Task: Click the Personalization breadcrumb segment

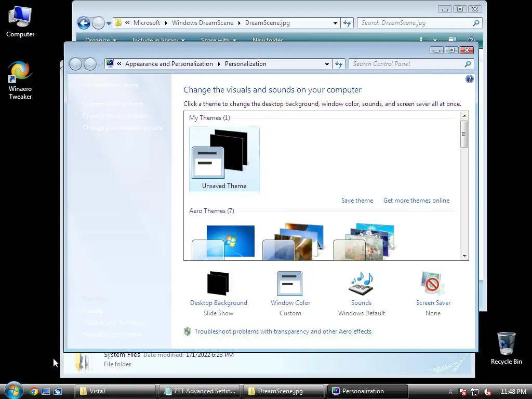Action: point(246,64)
